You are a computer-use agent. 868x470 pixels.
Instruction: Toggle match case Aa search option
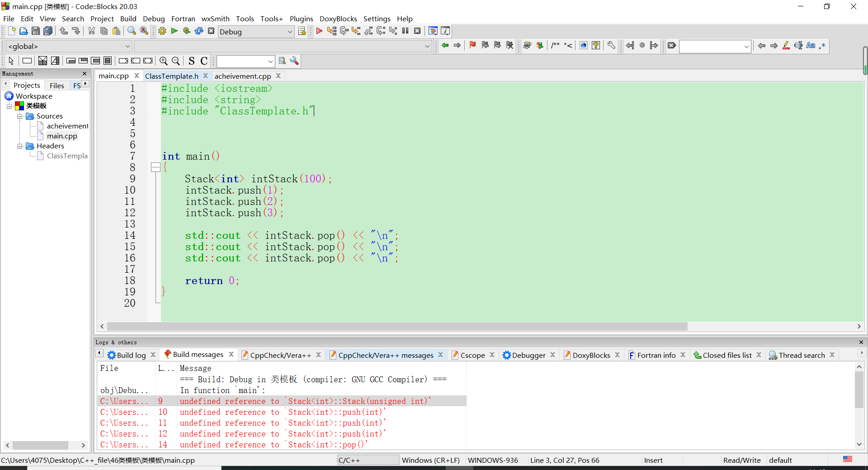coord(811,45)
